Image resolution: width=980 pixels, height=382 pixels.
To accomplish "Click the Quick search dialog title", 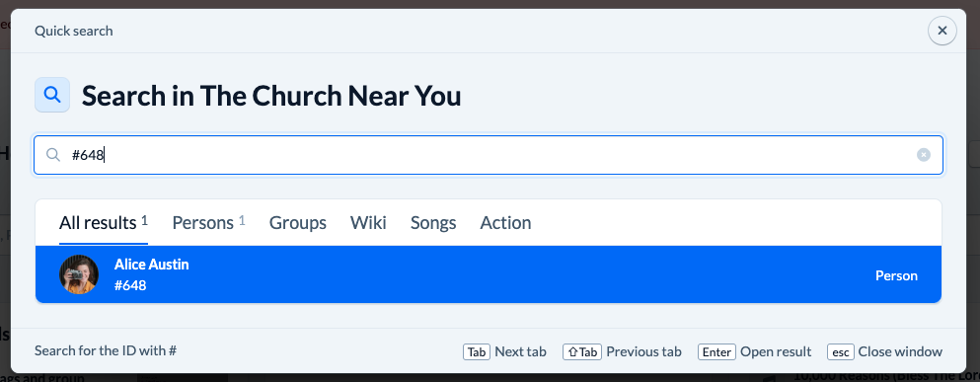I will (x=74, y=31).
